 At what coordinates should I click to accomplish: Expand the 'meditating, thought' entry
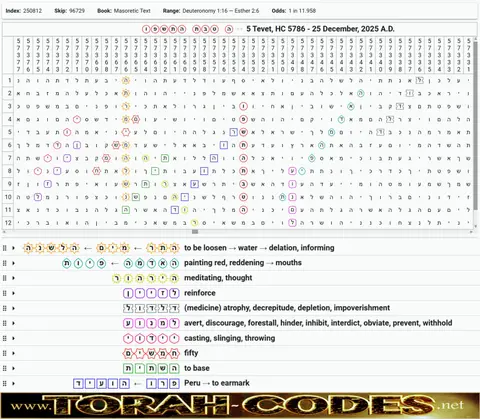13,278
